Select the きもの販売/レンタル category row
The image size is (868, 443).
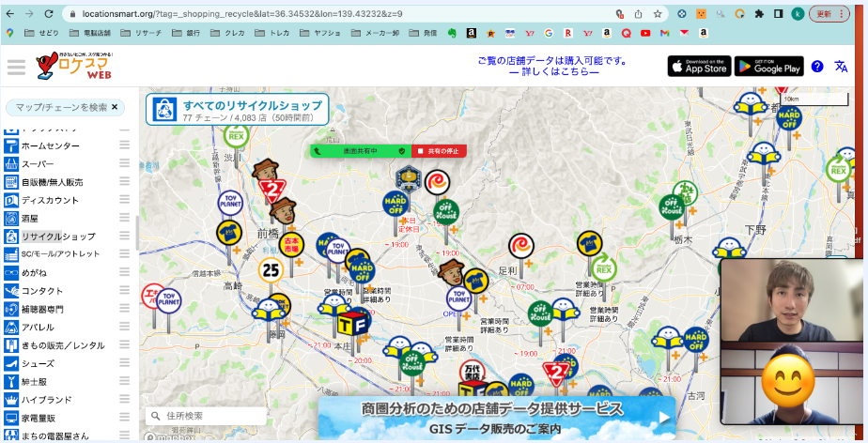click(x=67, y=345)
